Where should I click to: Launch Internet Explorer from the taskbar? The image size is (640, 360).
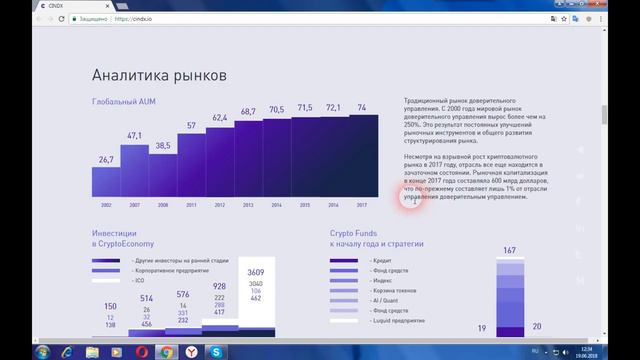pyautogui.click(x=67, y=352)
